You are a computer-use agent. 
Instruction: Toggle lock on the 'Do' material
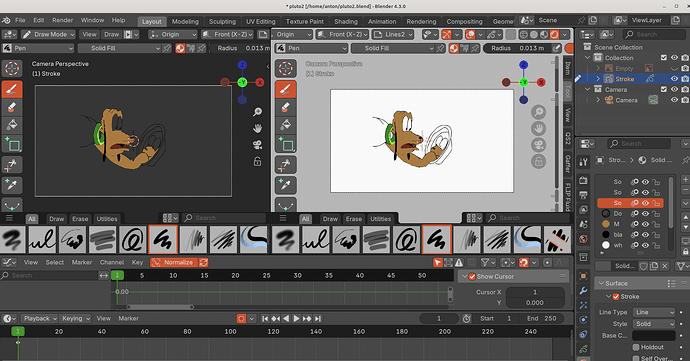656,214
